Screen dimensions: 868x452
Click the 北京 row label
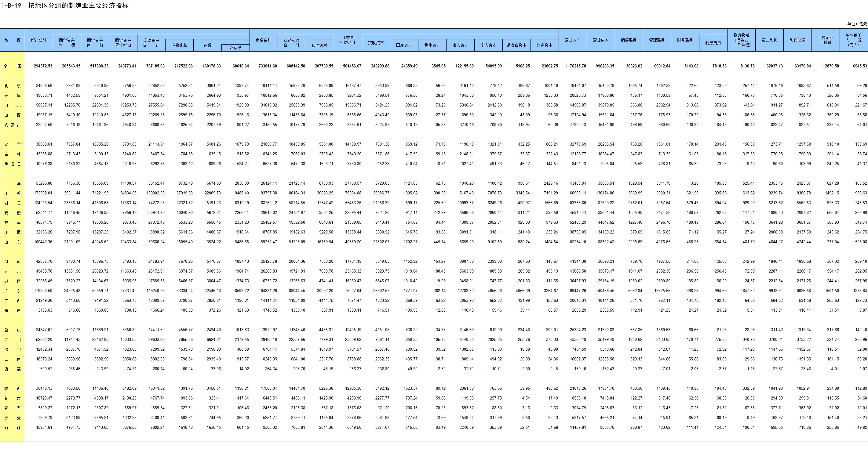[x=13, y=86]
